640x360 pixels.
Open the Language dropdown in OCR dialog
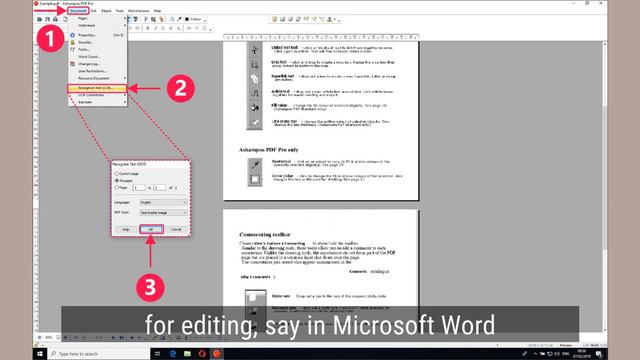coord(163,202)
